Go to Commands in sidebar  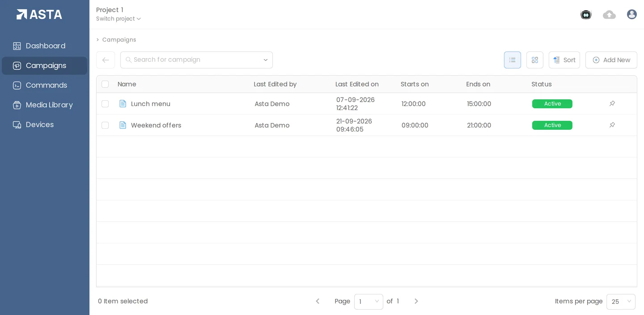point(45,85)
